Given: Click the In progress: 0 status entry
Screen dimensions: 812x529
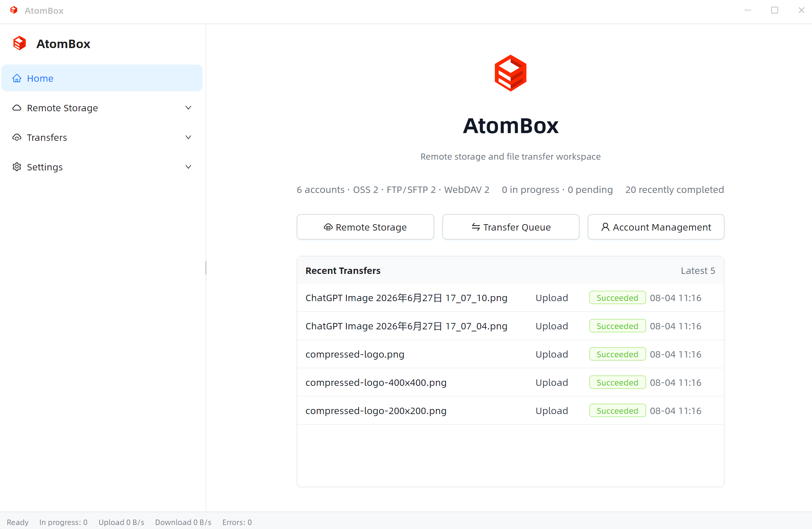Looking at the screenshot, I should click(63, 522).
